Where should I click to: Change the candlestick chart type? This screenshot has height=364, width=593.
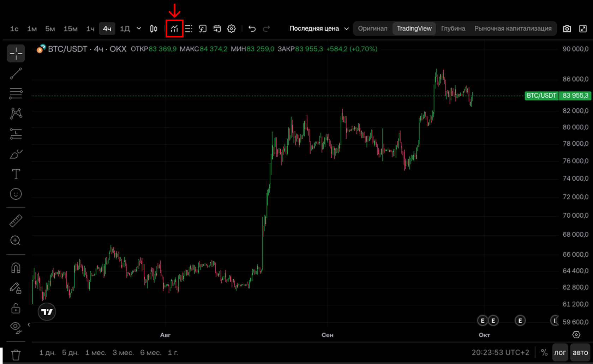pyautogui.click(x=154, y=29)
